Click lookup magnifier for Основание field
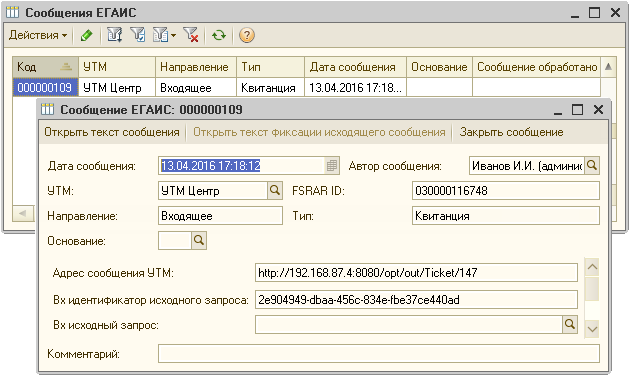Viewport: 629px width, 375px height. tap(199, 241)
